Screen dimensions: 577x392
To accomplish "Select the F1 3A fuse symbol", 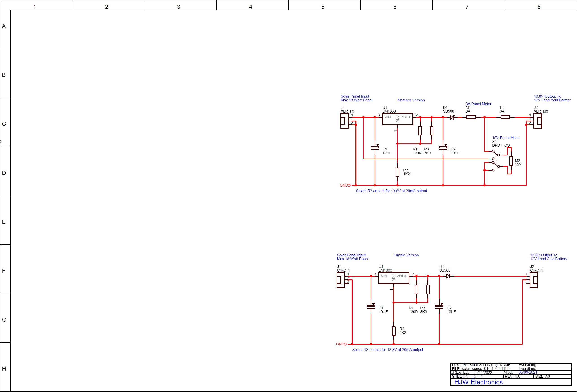I will point(505,118).
